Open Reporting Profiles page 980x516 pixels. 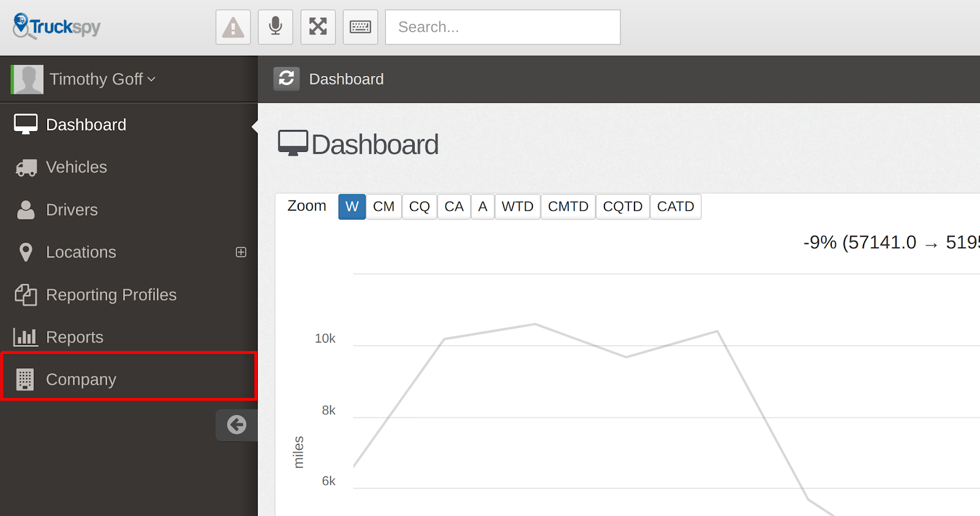(x=111, y=295)
